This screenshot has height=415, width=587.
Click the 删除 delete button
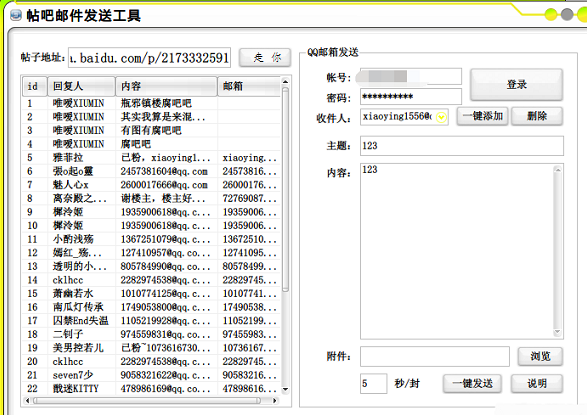tap(537, 116)
